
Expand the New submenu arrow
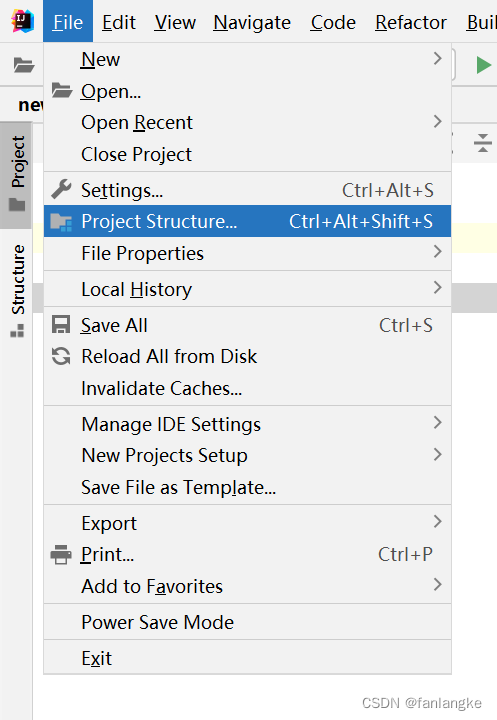[437, 58]
